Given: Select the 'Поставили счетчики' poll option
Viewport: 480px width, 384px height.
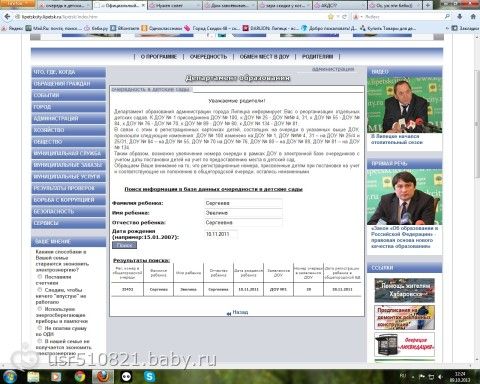Looking at the screenshot, I should click(40, 277).
